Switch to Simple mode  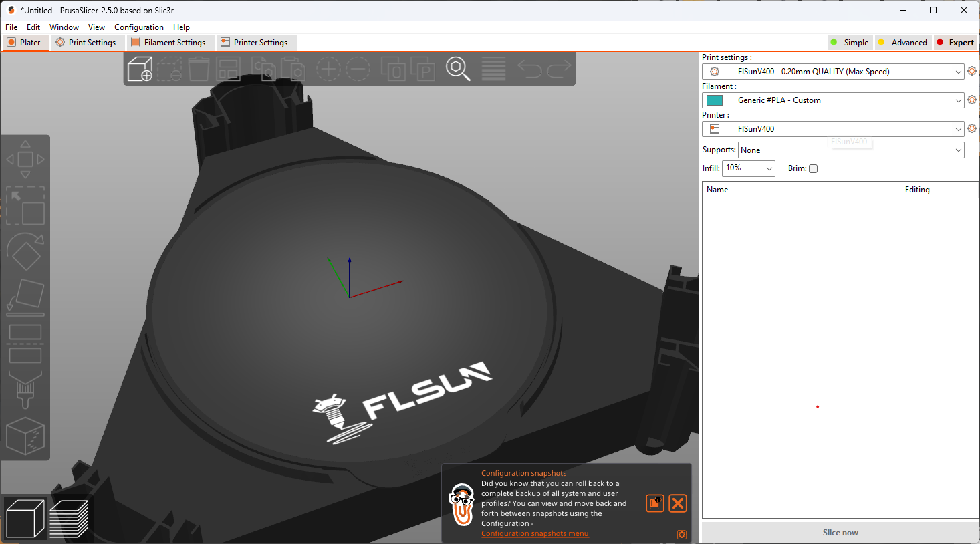pyautogui.click(x=850, y=42)
